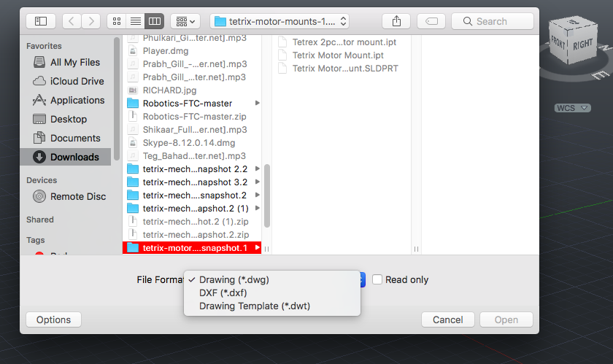Go forward with the right arrow button
The image size is (613, 364).
(91, 21)
